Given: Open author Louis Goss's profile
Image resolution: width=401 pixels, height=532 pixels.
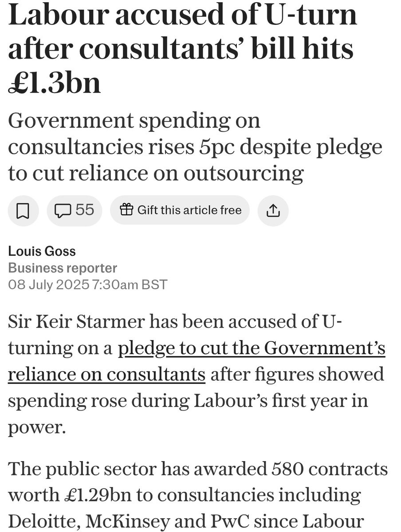Looking at the screenshot, I should [42, 251].
